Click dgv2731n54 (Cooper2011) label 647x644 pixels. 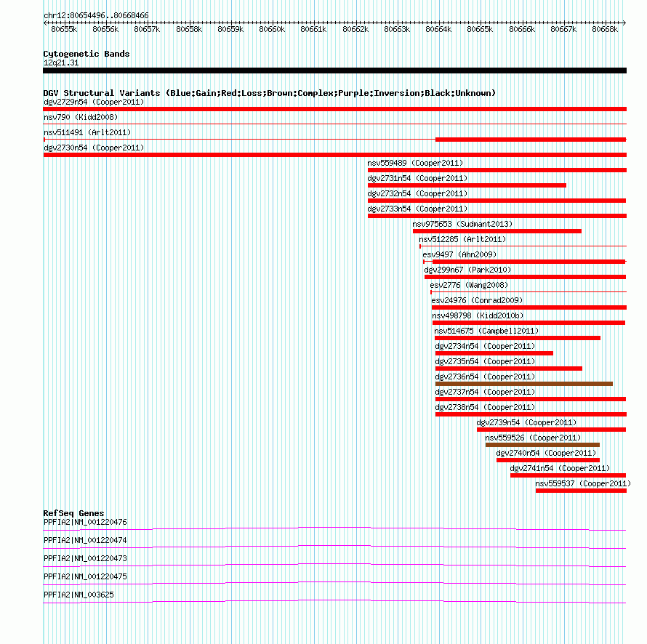tap(417, 178)
